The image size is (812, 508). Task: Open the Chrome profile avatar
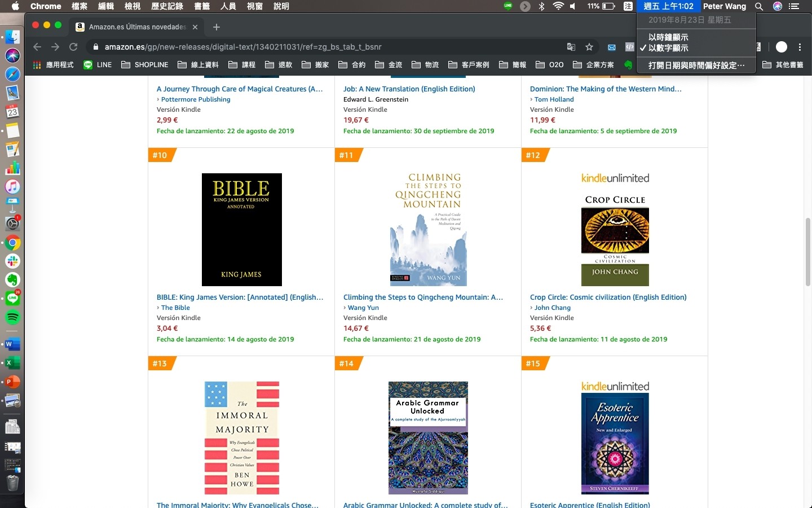(x=782, y=47)
